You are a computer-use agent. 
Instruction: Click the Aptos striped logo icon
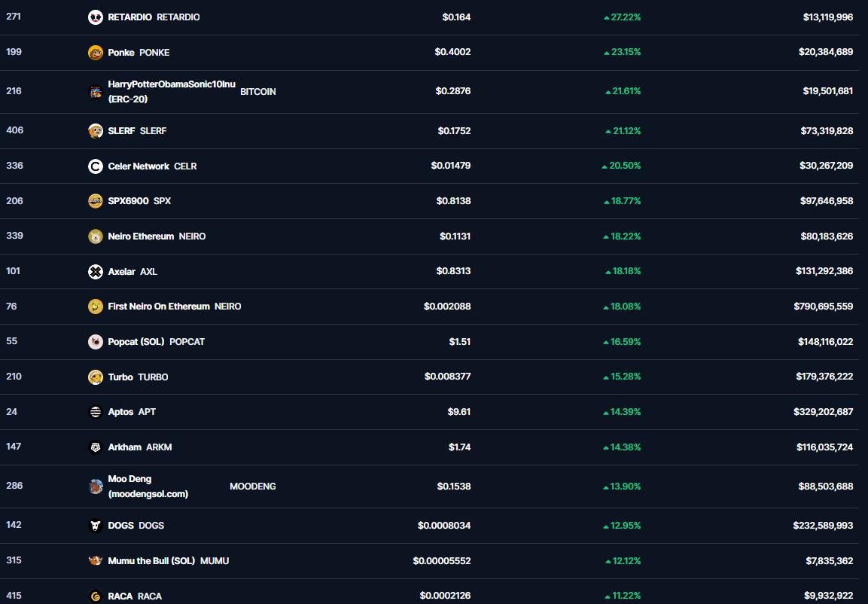(96, 412)
